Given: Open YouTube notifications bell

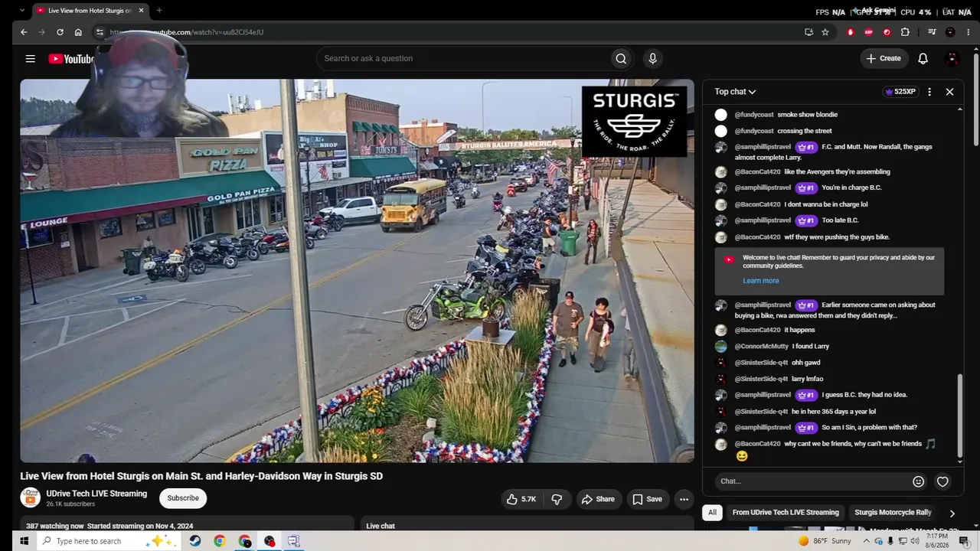Looking at the screenshot, I should (x=923, y=59).
